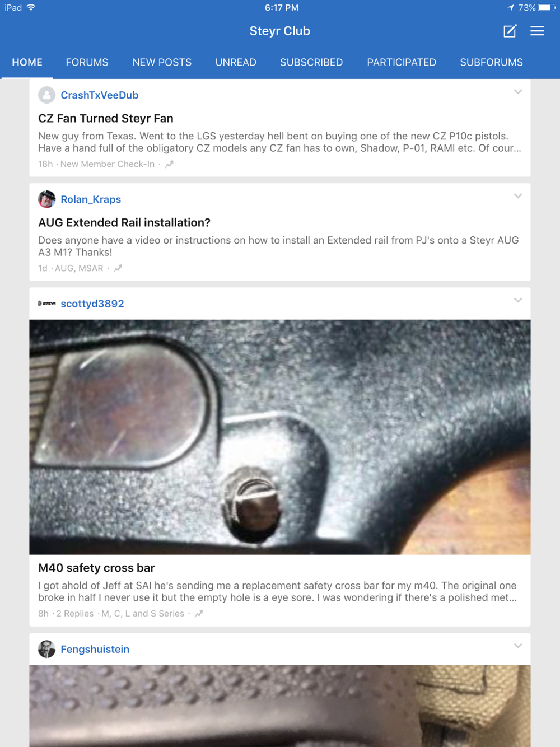Tap CrashTxVeeDub's default avatar icon
Screen dimensions: 560x747
point(46,95)
